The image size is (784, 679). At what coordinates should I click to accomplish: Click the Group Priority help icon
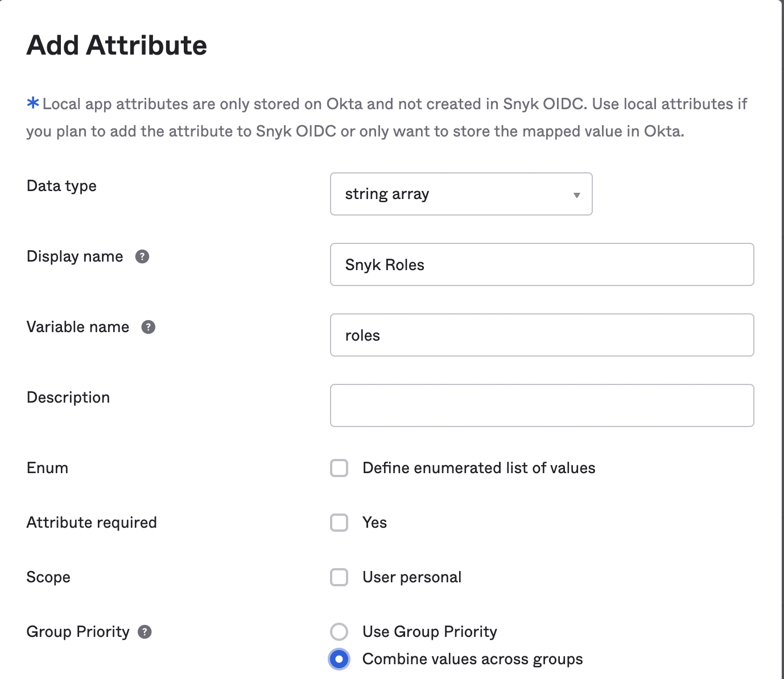tap(145, 632)
